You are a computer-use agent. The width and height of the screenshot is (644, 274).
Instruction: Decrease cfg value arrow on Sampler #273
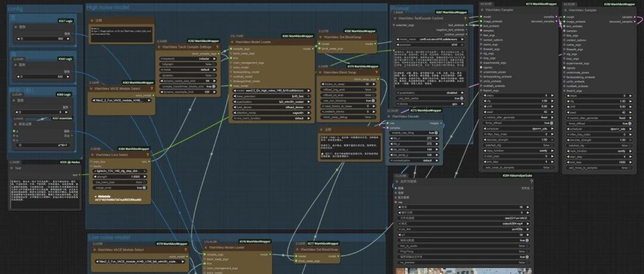[x=484, y=101]
